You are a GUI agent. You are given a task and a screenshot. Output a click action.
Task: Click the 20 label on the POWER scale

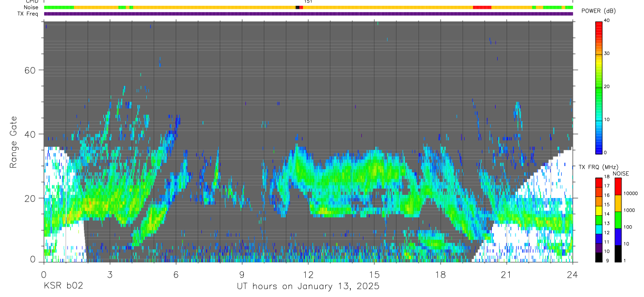[607, 86]
